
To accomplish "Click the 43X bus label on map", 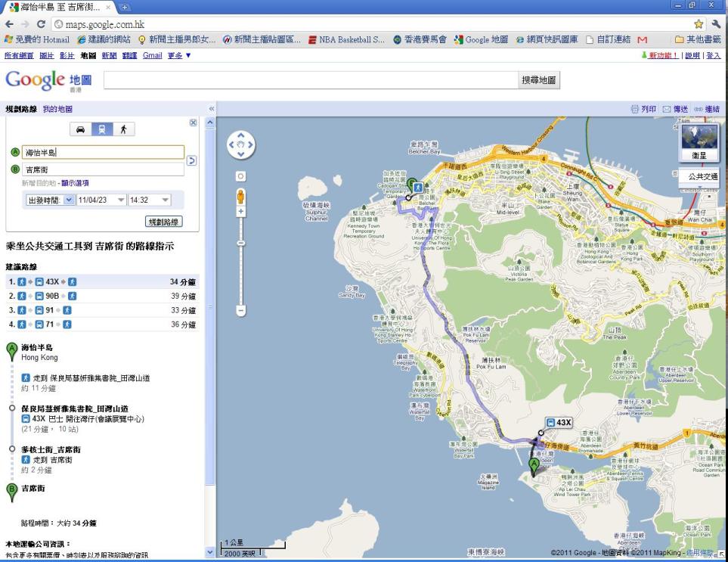I will coord(559,423).
